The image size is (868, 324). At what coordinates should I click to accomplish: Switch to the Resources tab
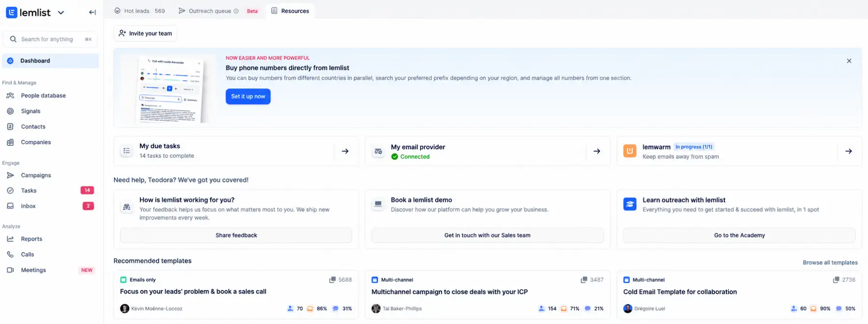290,11
